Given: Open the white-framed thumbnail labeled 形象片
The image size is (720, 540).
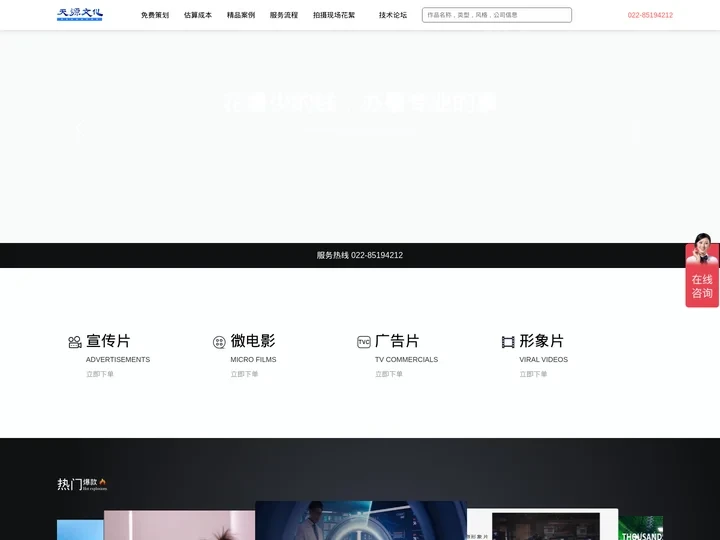Looking at the screenshot, I should pos(542,524).
